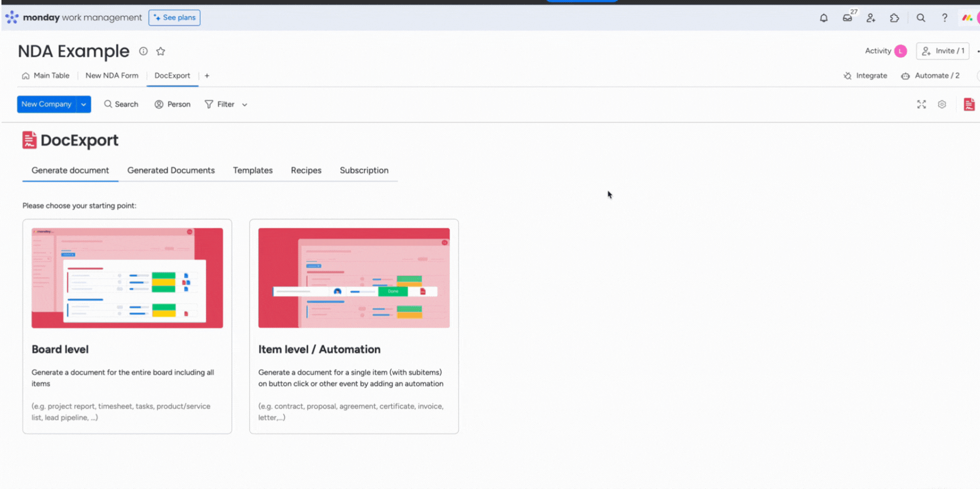Viewport: 980px width, 489px height.
Task: Click the Integrate icon
Action: 847,76
